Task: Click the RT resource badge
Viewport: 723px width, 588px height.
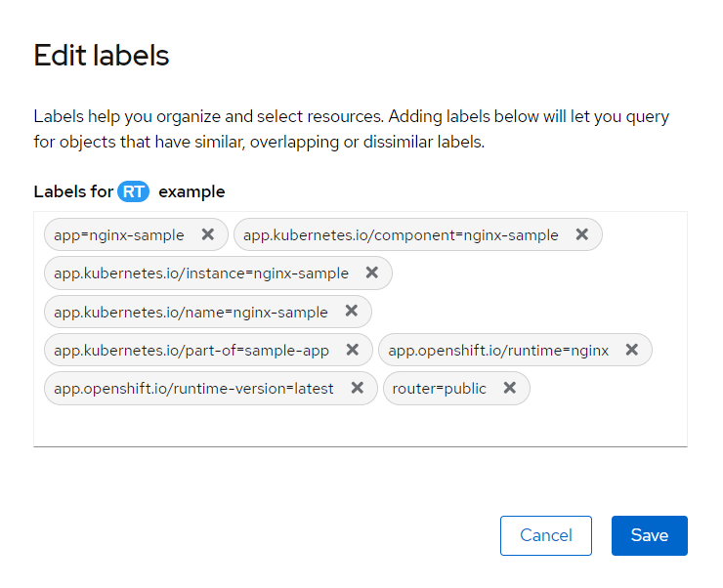Action: click(x=133, y=191)
